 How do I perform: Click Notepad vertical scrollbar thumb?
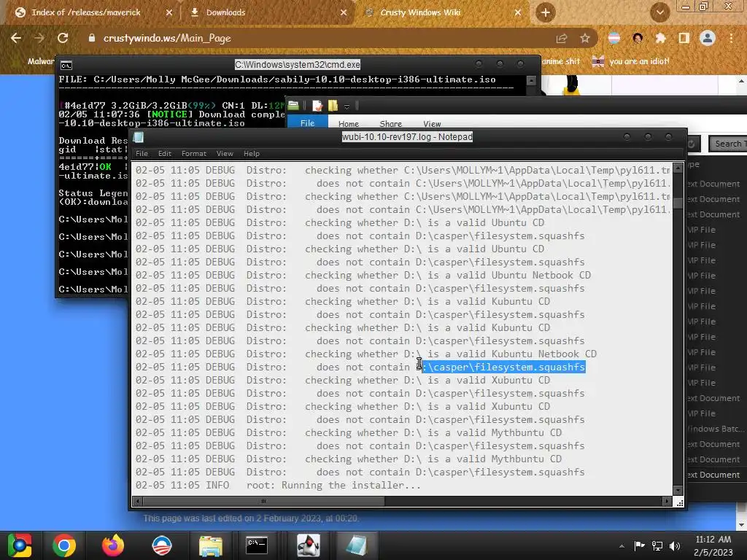point(678,203)
